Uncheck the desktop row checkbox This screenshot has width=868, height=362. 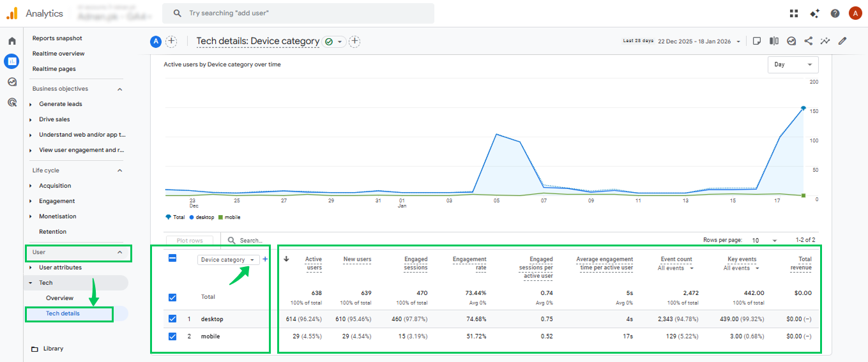tap(172, 319)
